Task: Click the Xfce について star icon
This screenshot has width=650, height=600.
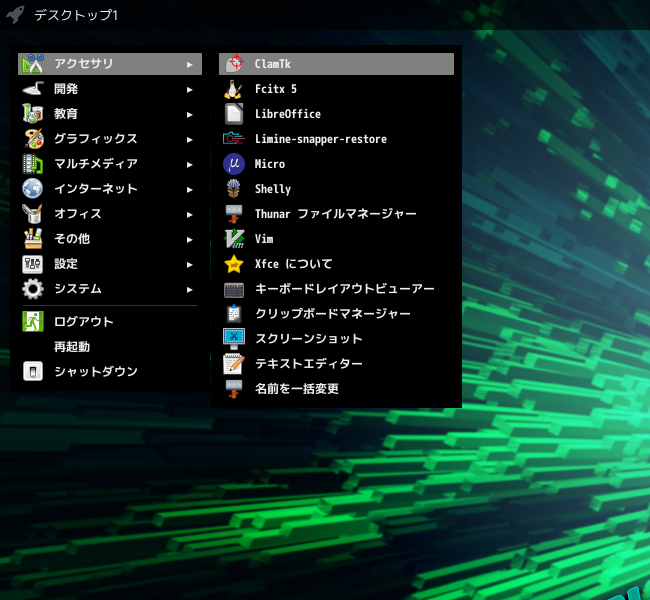Action: pos(234,264)
